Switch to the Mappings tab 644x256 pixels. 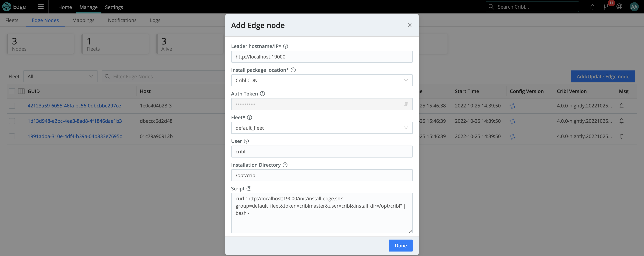coord(83,20)
